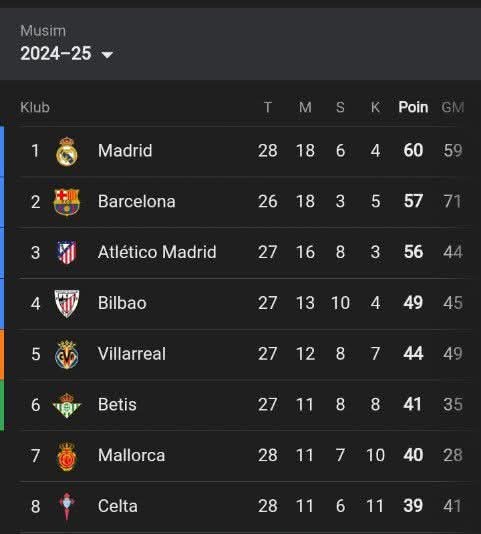This screenshot has height=534, width=481.
Task: Click the Villarreal club crest
Action: tap(67, 354)
